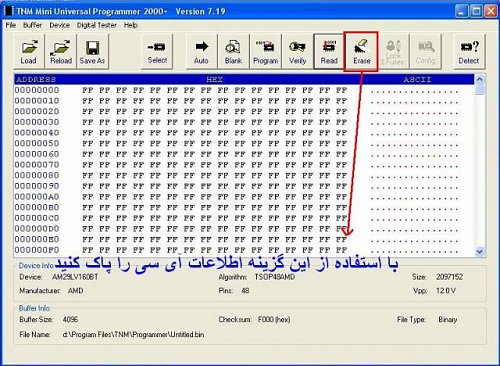Click Vpp value 12.0 V
This screenshot has width=500, height=366.
pyautogui.click(x=446, y=291)
